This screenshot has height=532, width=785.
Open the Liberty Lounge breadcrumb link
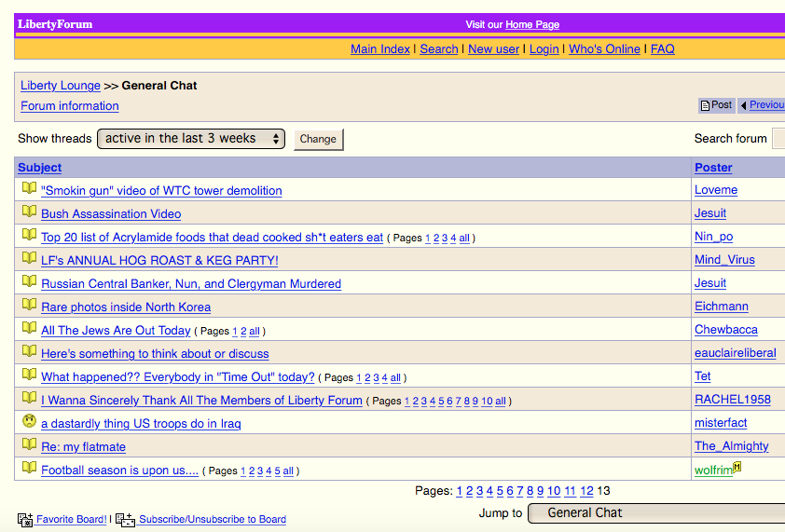(x=61, y=86)
